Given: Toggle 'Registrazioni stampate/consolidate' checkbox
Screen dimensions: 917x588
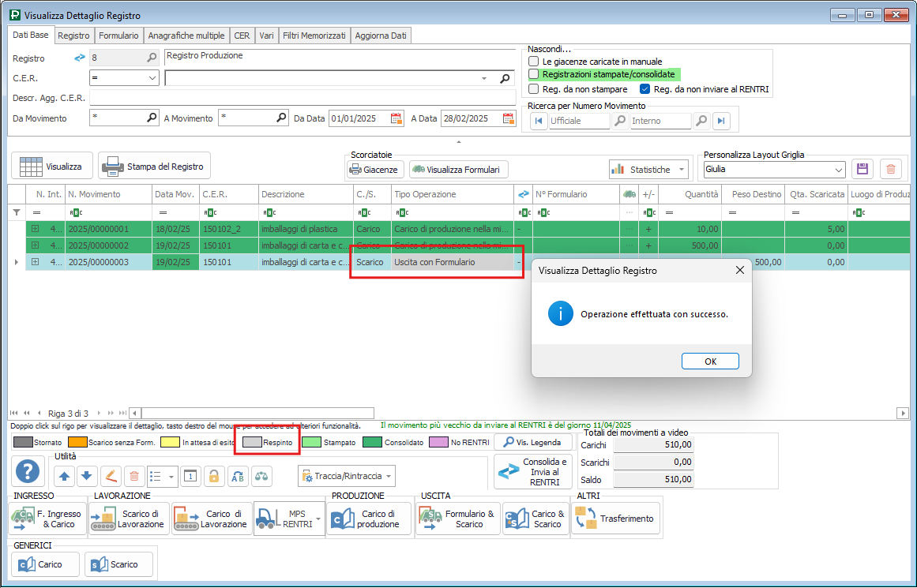Looking at the screenshot, I should tap(534, 74).
